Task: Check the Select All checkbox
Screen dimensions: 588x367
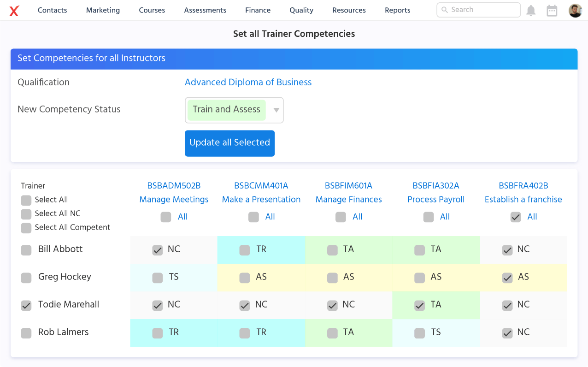Action: (26, 200)
